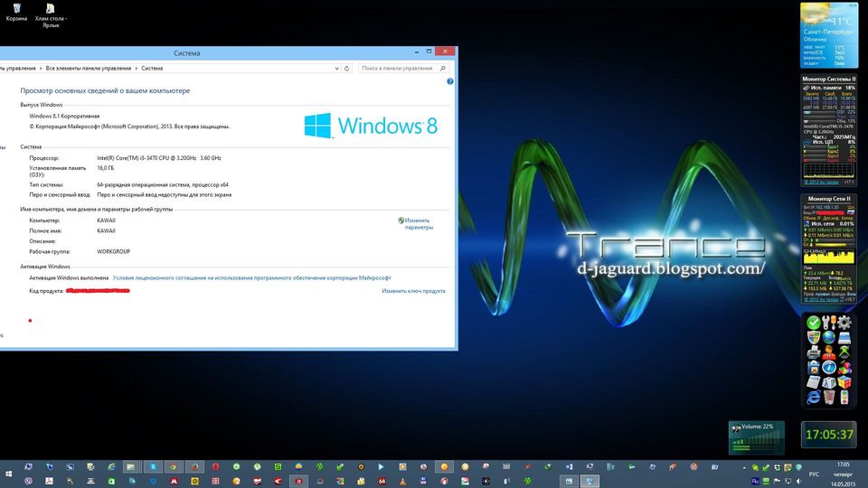Click the grey gear icon in launcher gadget
Image resolution: width=868 pixels, height=488 pixels.
tap(844, 322)
